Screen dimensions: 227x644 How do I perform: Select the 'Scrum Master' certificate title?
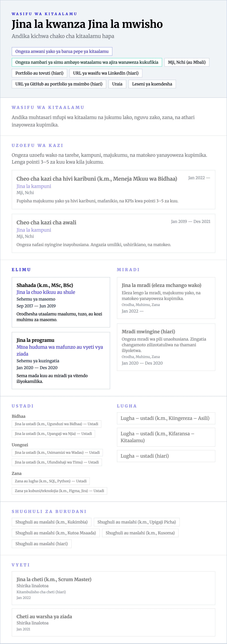[x=54, y=579]
